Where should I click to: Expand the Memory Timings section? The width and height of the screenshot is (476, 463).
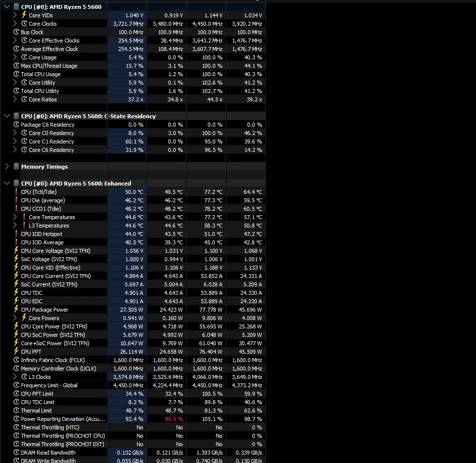(7, 166)
